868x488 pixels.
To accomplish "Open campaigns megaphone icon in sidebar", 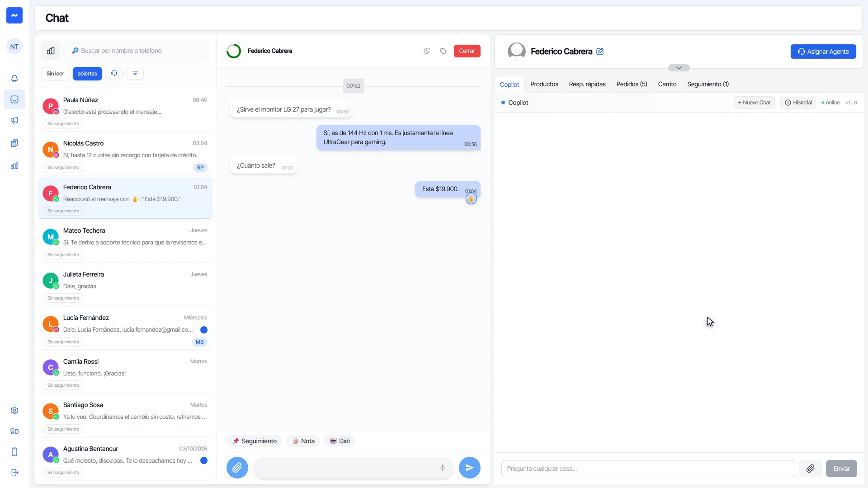I will 14,120.
